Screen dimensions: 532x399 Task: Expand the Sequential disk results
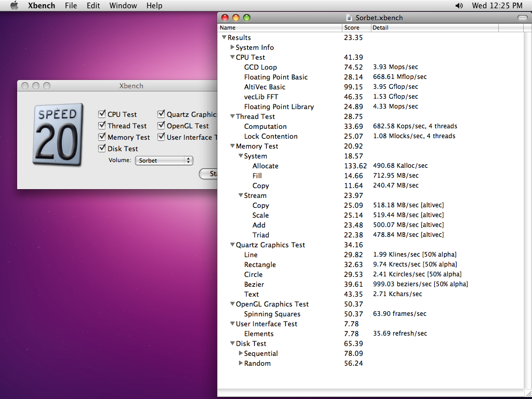coord(241,353)
